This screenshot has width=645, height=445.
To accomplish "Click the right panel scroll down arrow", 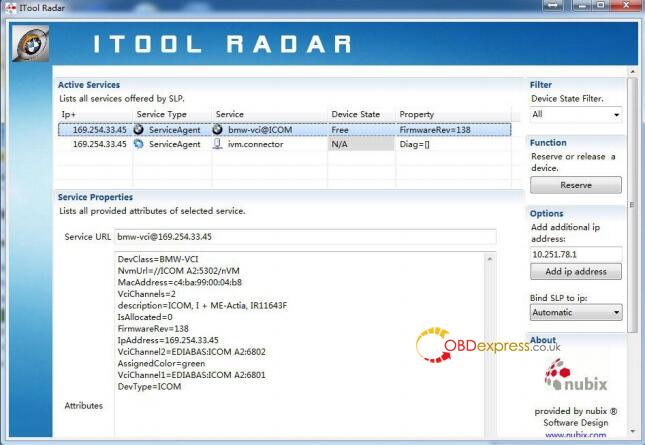I will point(633,431).
